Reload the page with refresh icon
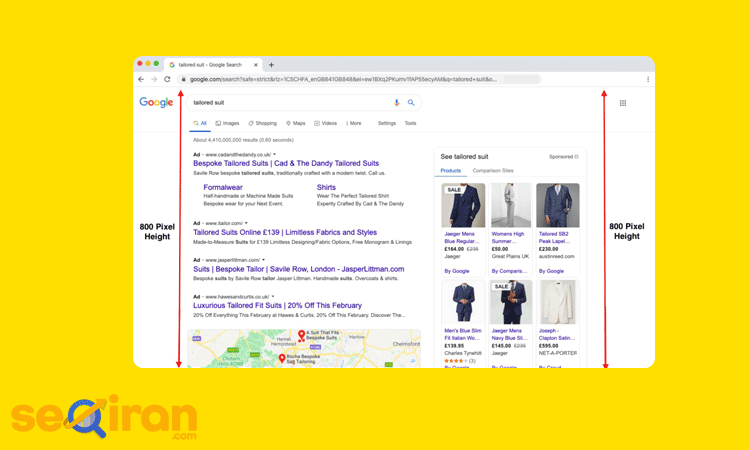Screen dimensions: 750x450 pos(167,79)
